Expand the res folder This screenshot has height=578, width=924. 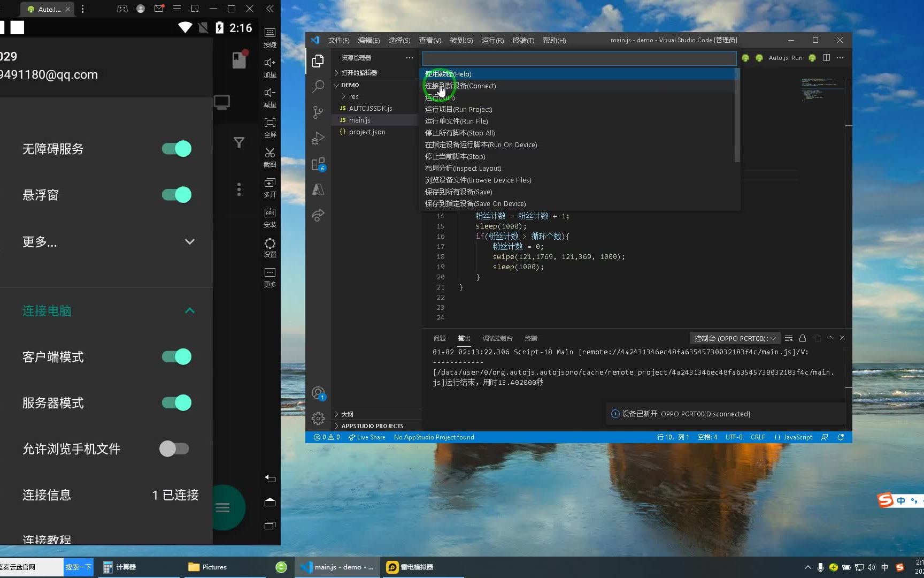(x=376, y=97)
